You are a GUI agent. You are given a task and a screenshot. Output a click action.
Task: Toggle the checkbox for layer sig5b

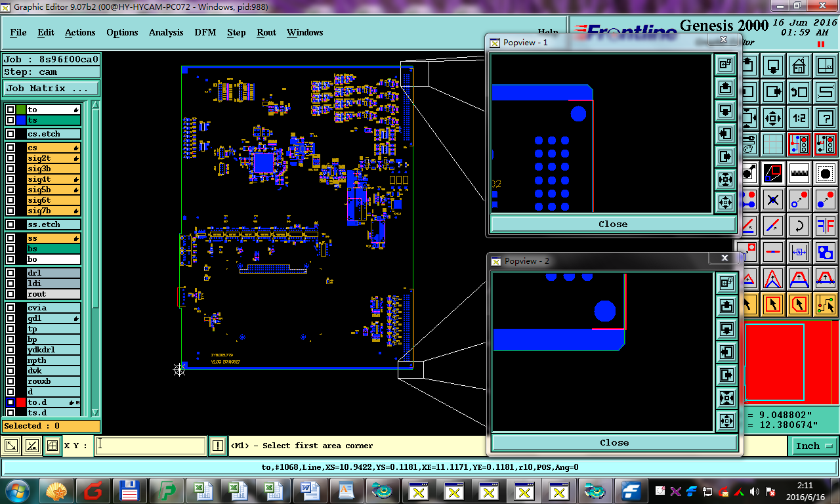10,190
